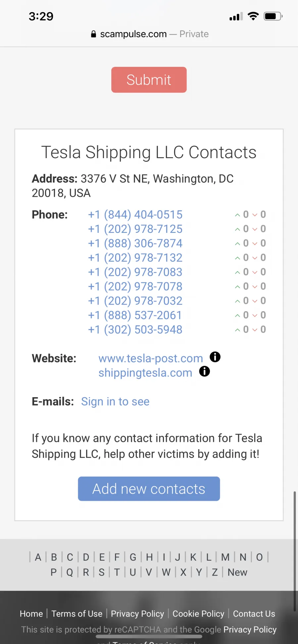Open Contact Us in the footer
Screen dimensions: 298x644
254,614
